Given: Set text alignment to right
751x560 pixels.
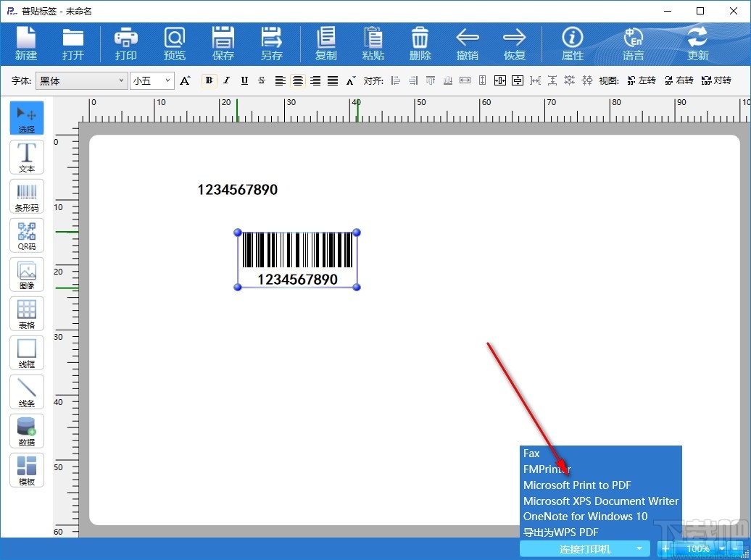Looking at the screenshot, I should click(x=315, y=80).
